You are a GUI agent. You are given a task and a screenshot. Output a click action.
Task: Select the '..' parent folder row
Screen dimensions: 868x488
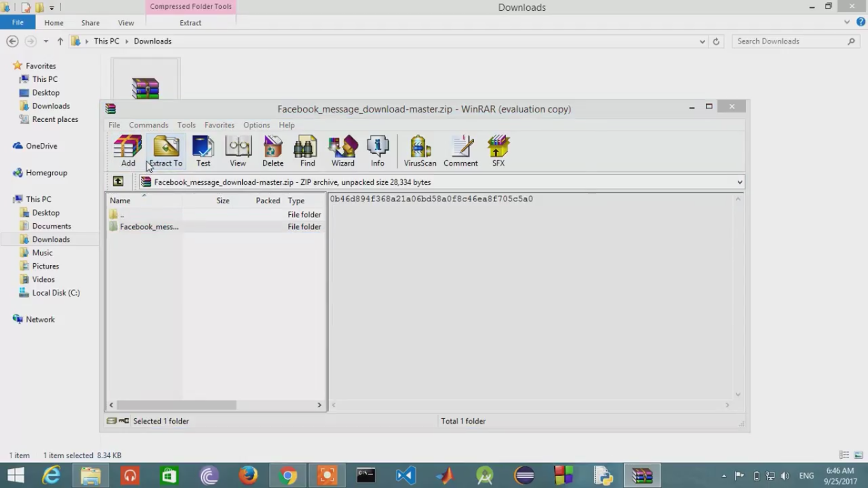[x=215, y=215]
